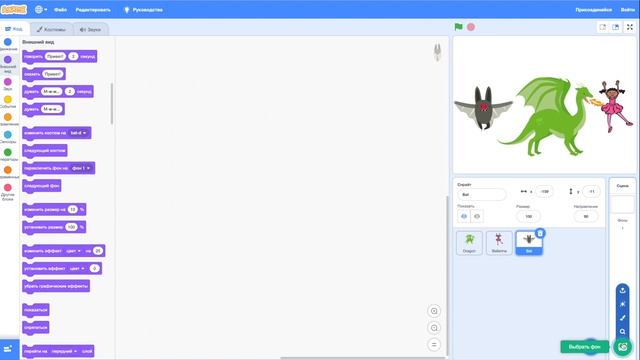
Task: Open the costume dropdown bat-d in block
Action: pyautogui.click(x=78, y=133)
